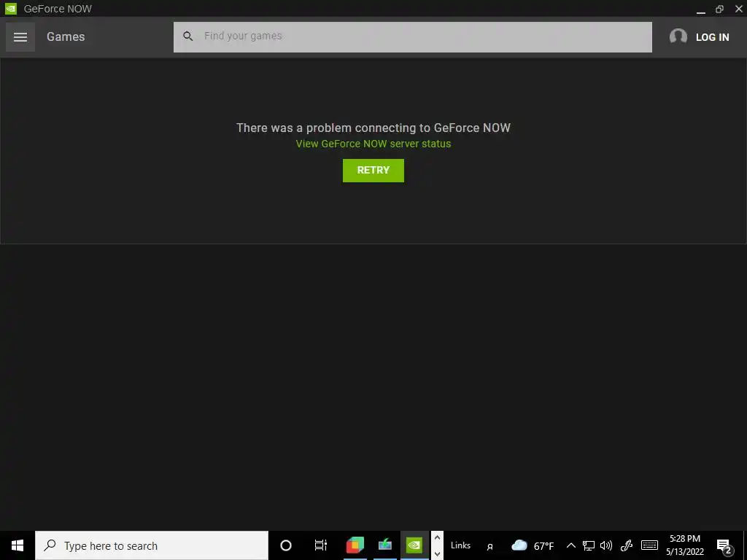Screen dimensions: 747x560
Task: Click the Find your games field
Action: click(413, 36)
